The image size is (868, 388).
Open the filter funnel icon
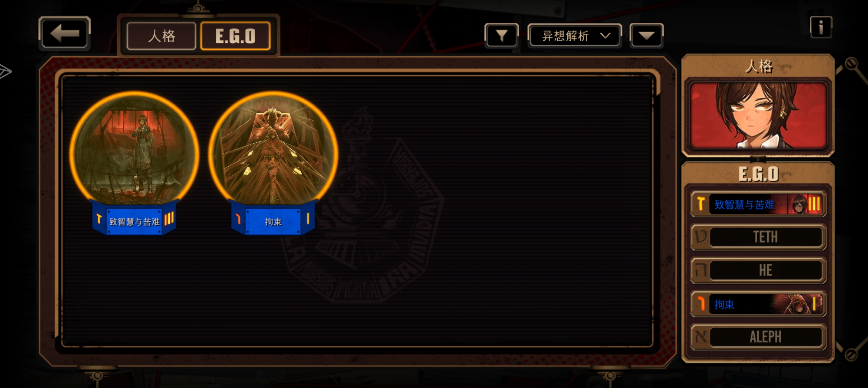tap(502, 36)
